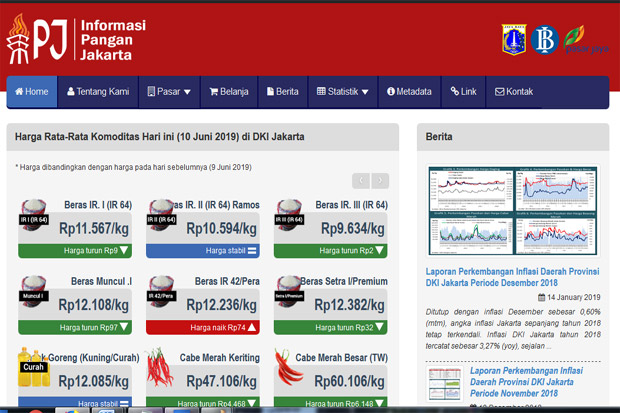Click the Beras IR. III (IR 64) rice image
Screen dimensions: 620x413
pyautogui.click(x=289, y=215)
